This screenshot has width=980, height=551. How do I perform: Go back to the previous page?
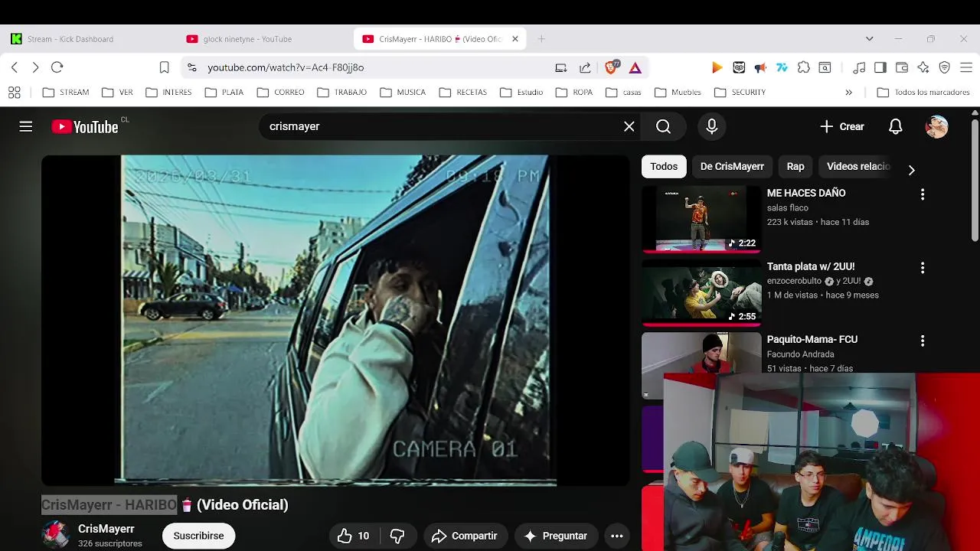[14, 67]
